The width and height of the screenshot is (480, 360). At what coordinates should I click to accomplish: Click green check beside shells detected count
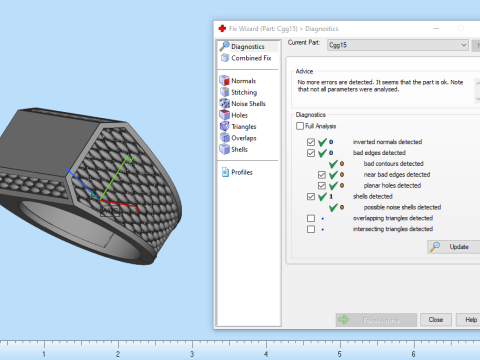click(x=322, y=197)
